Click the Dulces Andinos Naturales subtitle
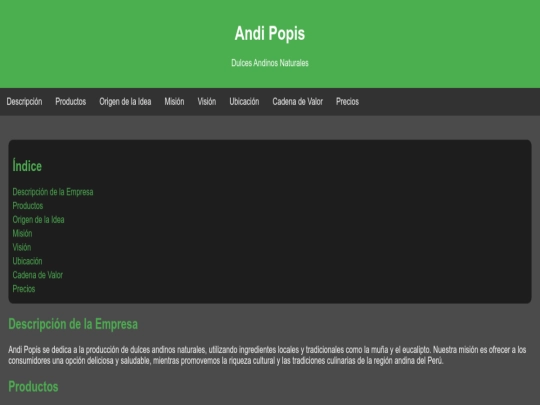 [x=270, y=63]
